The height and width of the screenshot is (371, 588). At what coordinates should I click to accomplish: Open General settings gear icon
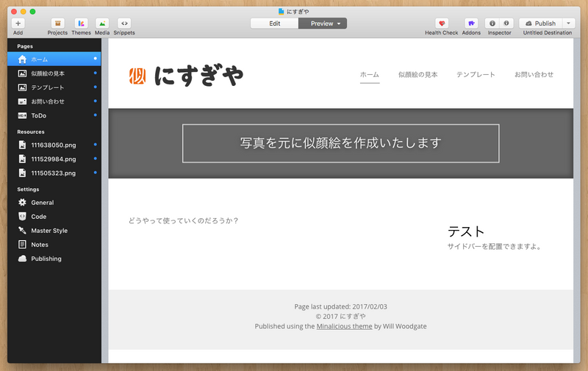(23, 202)
